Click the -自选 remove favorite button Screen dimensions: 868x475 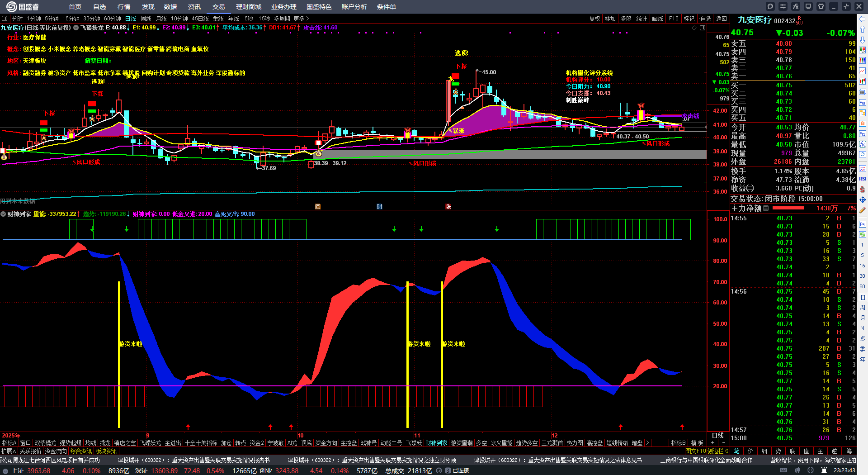click(705, 19)
